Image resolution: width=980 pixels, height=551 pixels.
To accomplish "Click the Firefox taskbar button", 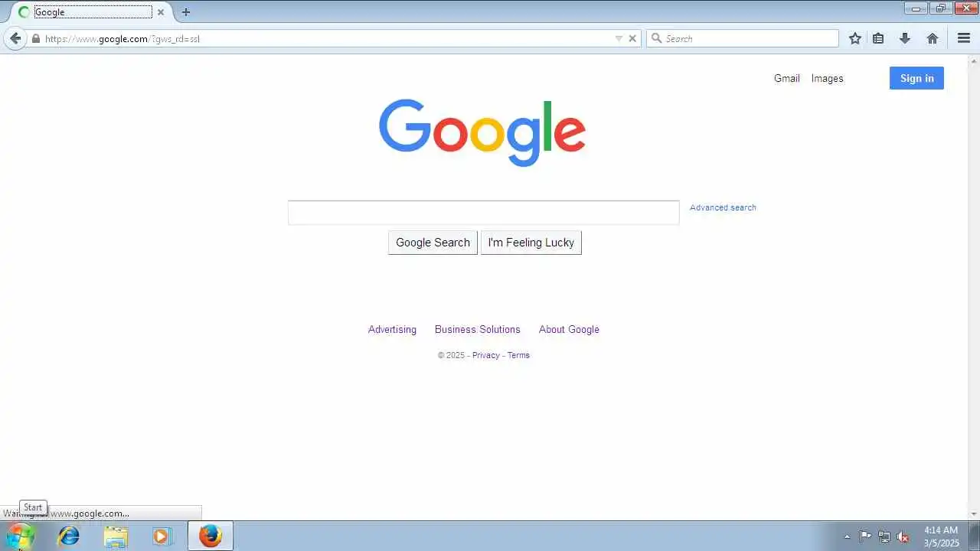I will coord(211,536).
